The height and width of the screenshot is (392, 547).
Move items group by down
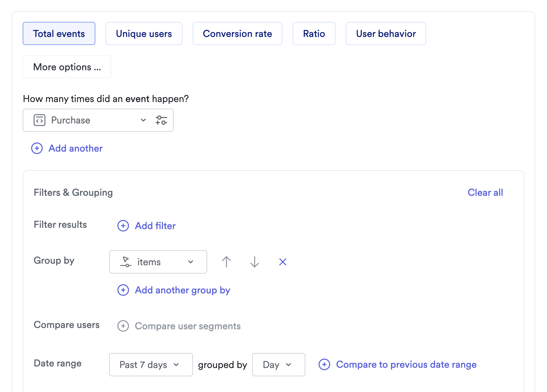255,262
